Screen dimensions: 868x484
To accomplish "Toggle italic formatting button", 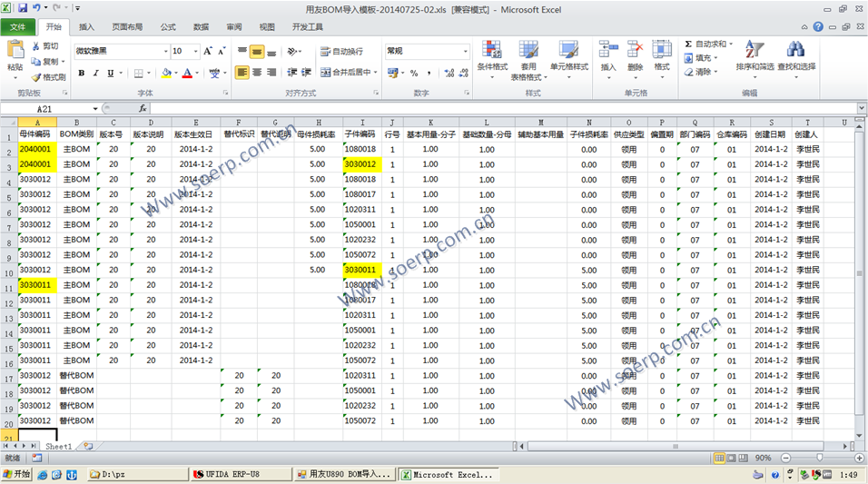I will click(95, 73).
